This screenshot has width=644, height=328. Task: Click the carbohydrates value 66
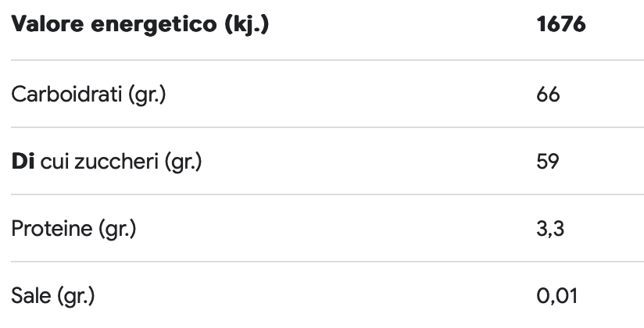pyautogui.click(x=549, y=94)
